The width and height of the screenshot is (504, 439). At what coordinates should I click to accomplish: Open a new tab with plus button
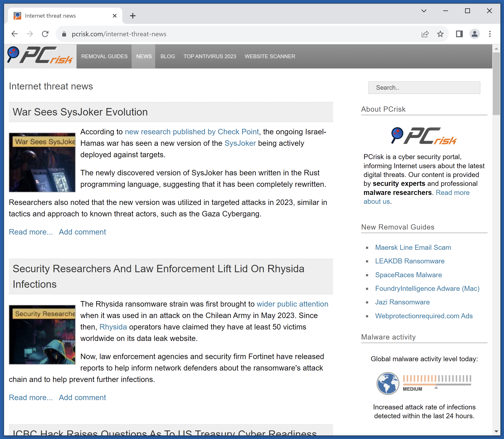[x=133, y=16]
